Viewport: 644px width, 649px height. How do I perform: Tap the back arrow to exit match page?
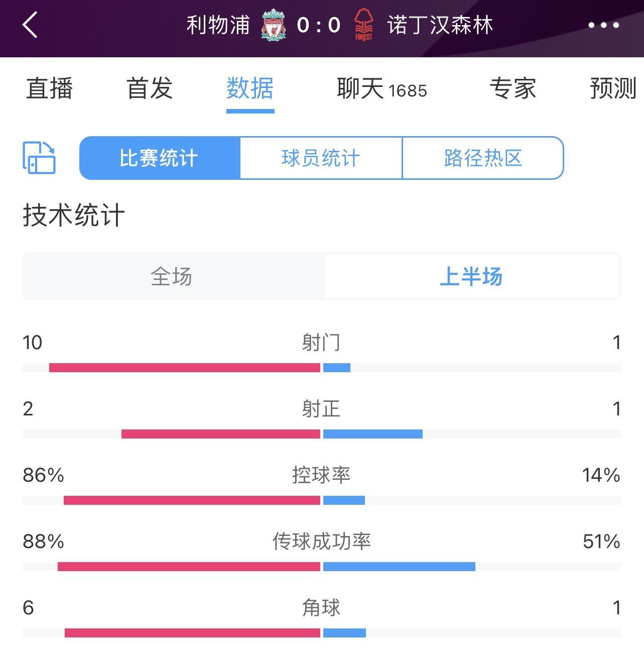[x=30, y=25]
